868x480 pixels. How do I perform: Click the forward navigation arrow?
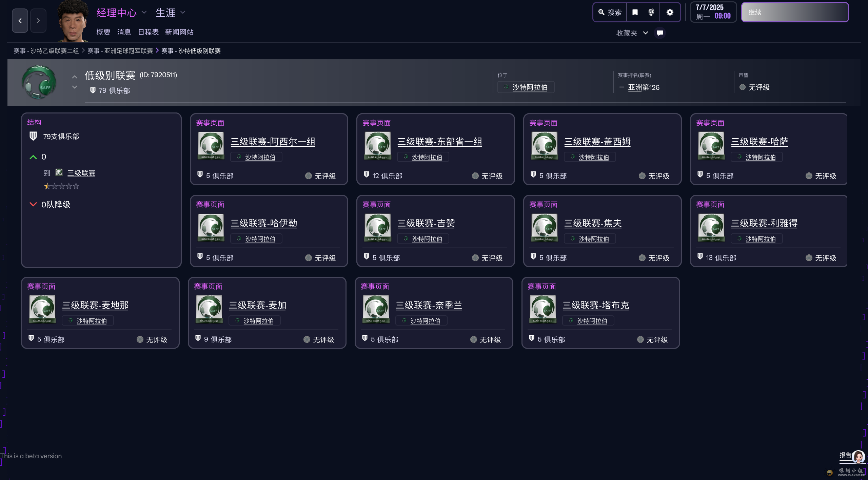(x=38, y=21)
